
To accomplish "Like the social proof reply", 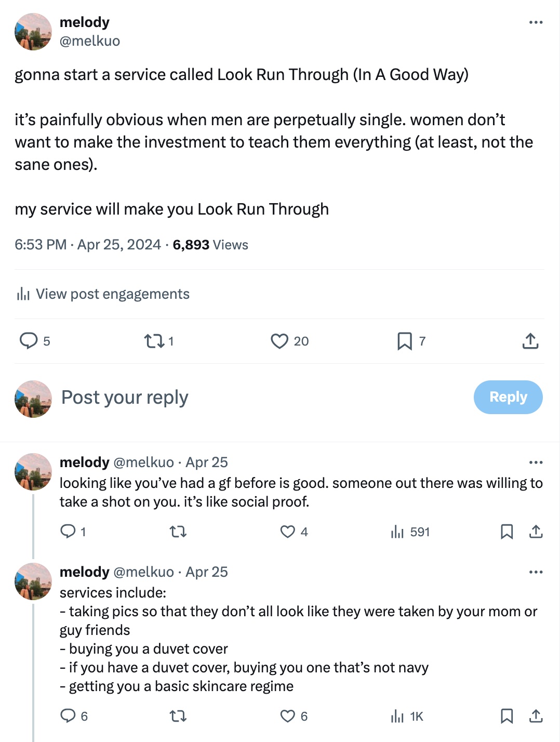I will [288, 532].
